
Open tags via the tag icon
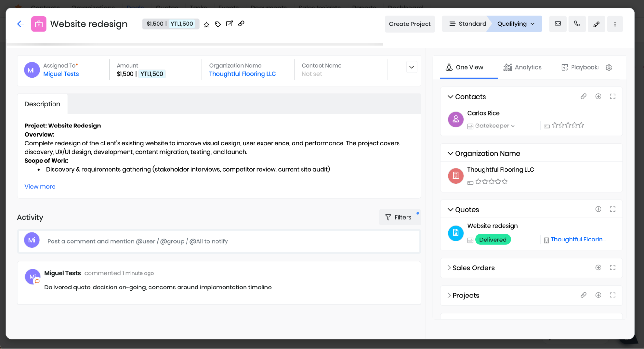pos(218,24)
